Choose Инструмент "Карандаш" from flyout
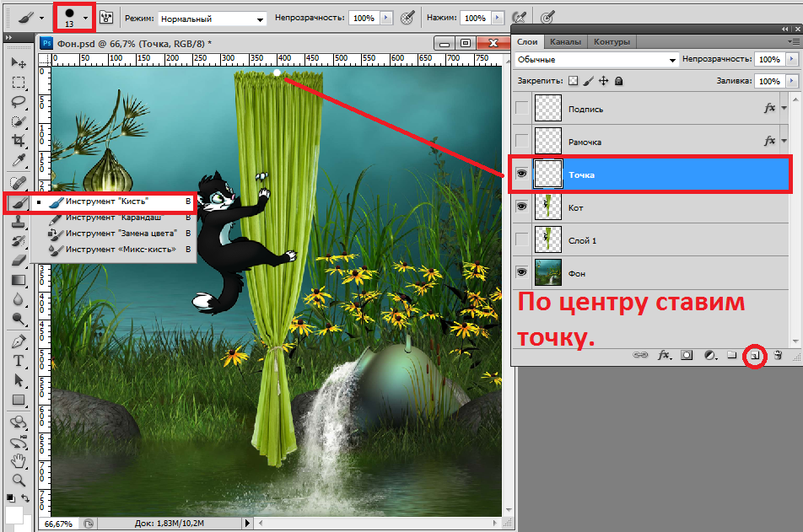This screenshot has height=532, width=803. 114,218
